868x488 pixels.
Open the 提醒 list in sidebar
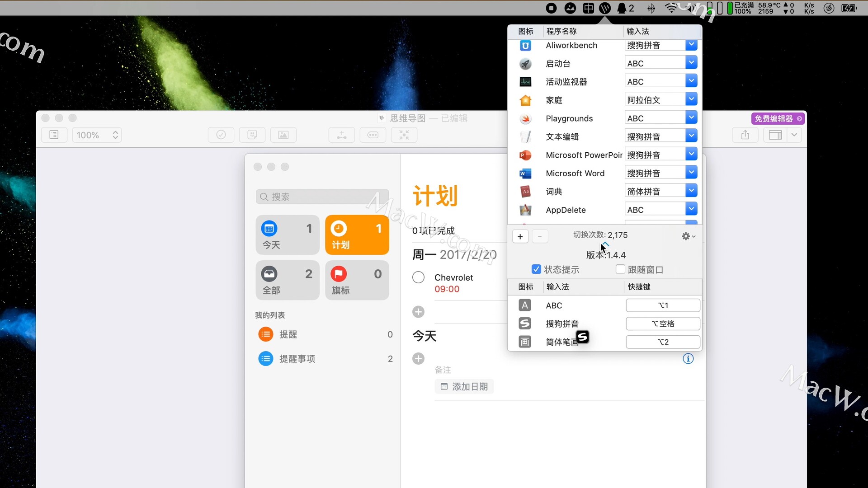click(325, 334)
